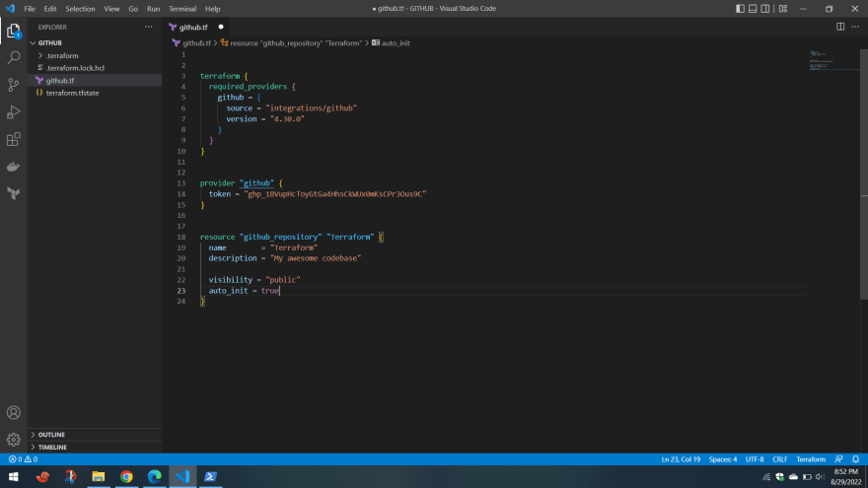The height and width of the screenshot is (488, 868).
Task: Open notifications bell in status bar
Action: pyautogui.click(x=856, y=459)
